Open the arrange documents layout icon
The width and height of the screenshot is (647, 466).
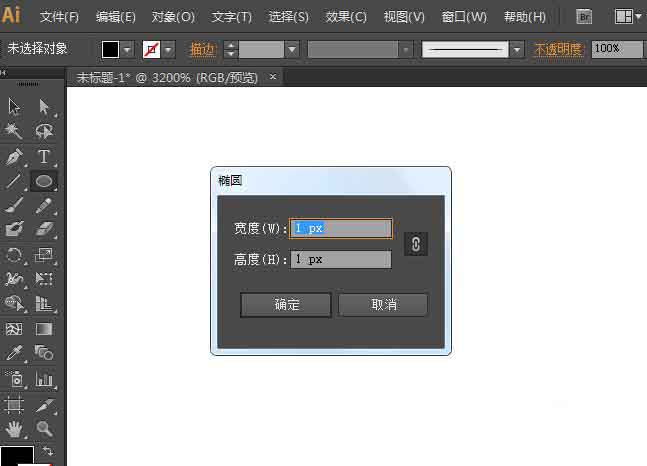coord(628,17)
